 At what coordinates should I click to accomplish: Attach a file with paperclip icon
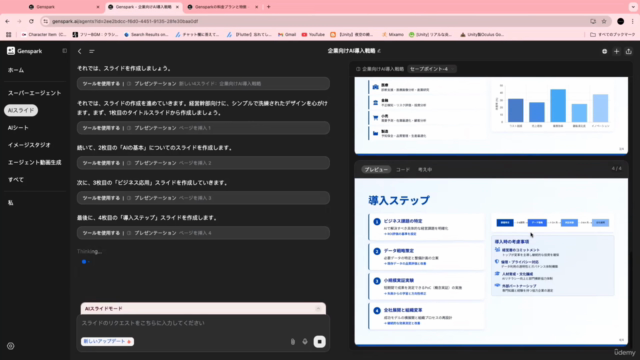coord(293,342)
